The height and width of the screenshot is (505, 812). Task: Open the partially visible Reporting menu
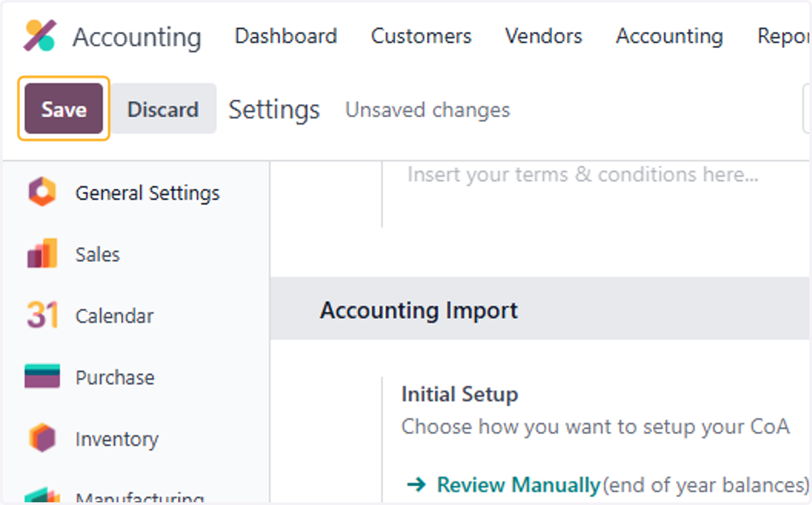tap(784, 36)
